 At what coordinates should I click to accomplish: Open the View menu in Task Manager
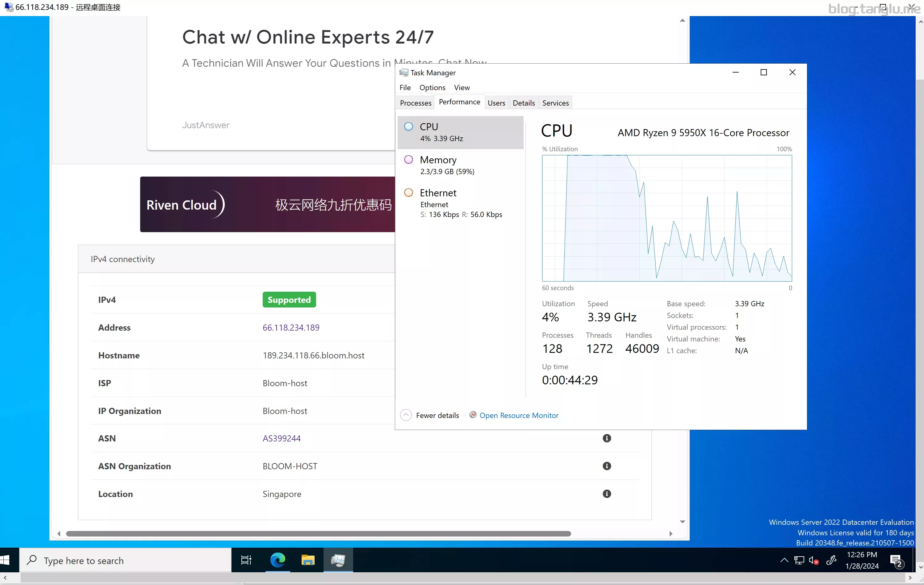pos(462,87)
